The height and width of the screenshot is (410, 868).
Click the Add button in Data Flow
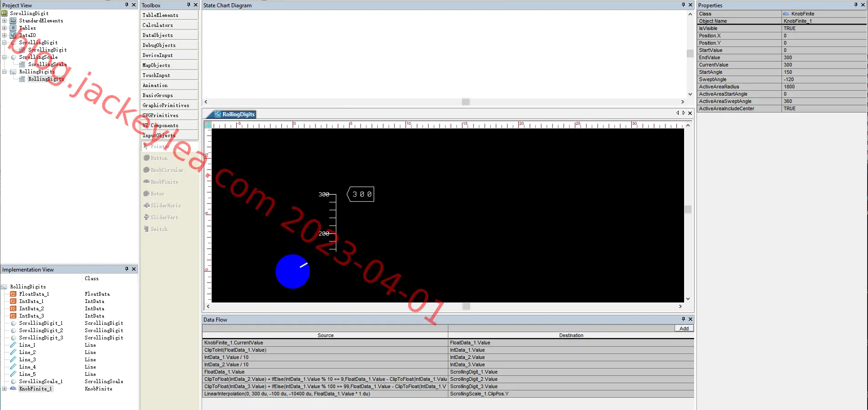point(684,328)
